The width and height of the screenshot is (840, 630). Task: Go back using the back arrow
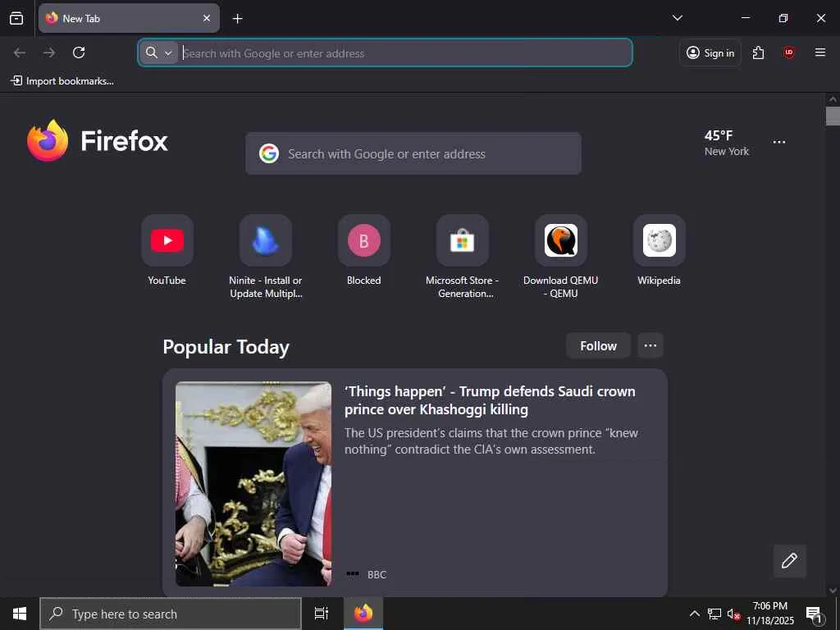(20, 52)
